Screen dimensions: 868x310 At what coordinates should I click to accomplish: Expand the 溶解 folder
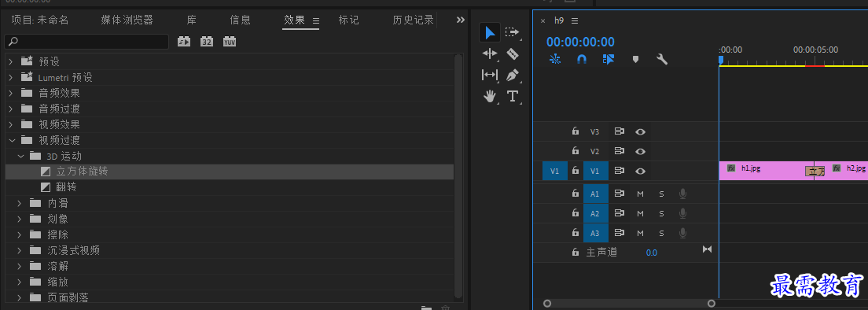click(20, 266)
